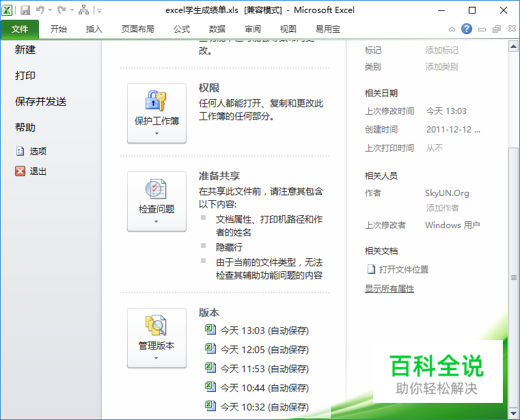This screenshot has width=520, height=420.
Task: Click Excel file icon beside 12:05 version
Action: pos(210,349)
